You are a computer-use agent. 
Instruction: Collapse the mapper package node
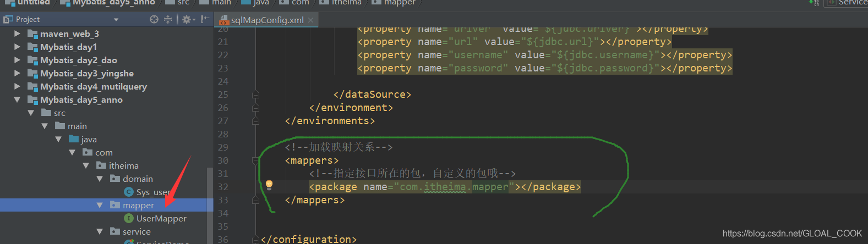click(x=100, y=205)
